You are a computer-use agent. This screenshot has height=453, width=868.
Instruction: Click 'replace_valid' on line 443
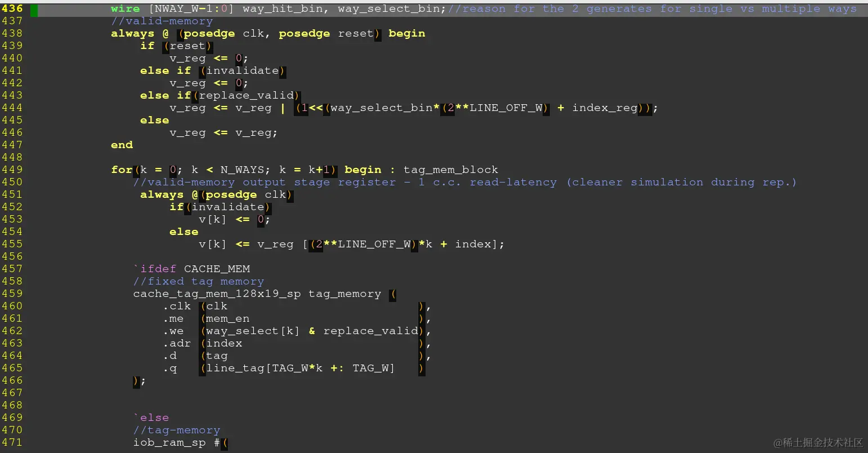[x=247, y=96]
